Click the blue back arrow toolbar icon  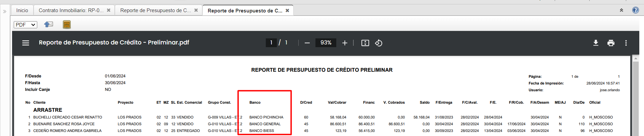coord(49,24)
